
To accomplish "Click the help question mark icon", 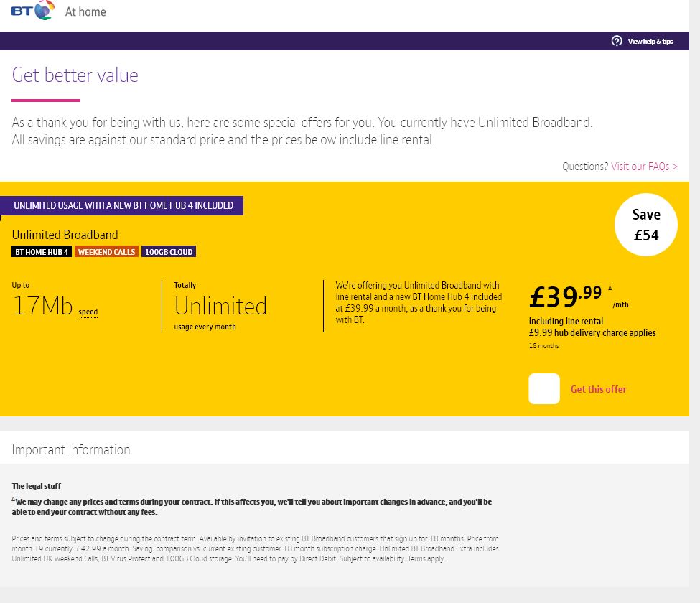I will click(617, 41).
